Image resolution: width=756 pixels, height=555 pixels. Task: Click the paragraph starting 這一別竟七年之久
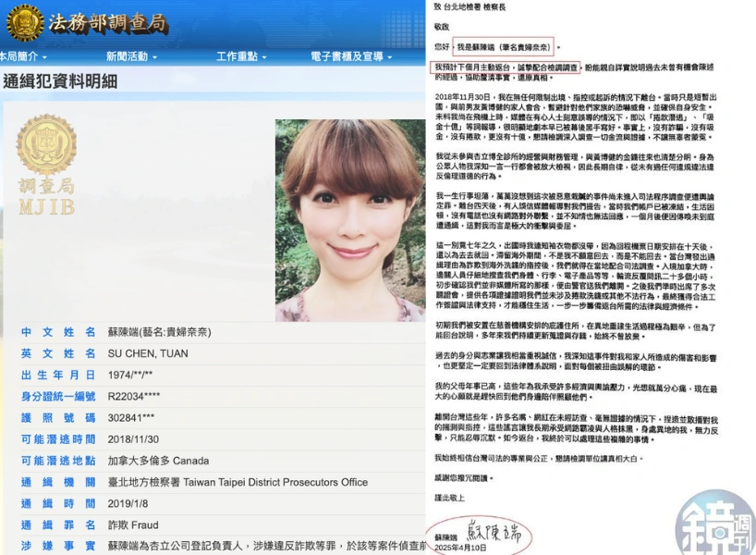(x=576, y=276)
